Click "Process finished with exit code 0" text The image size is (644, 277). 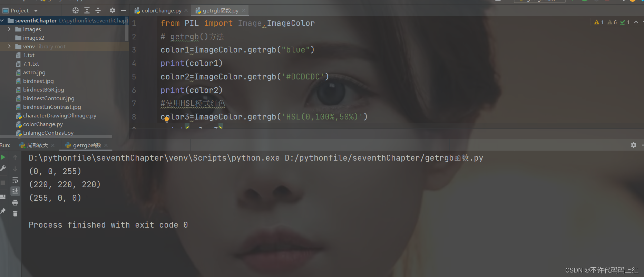point(108,225)
